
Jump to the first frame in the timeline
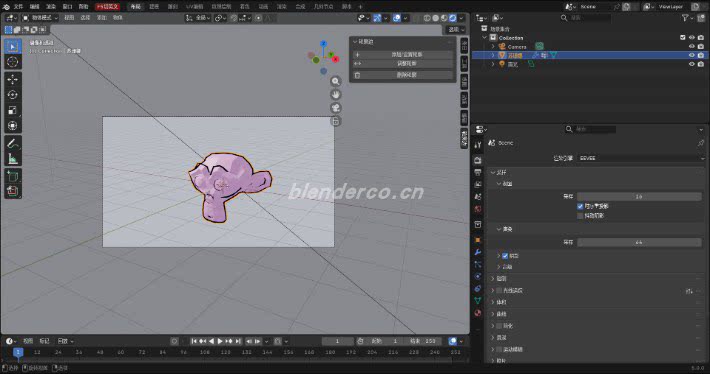click(x=194, y=341)
